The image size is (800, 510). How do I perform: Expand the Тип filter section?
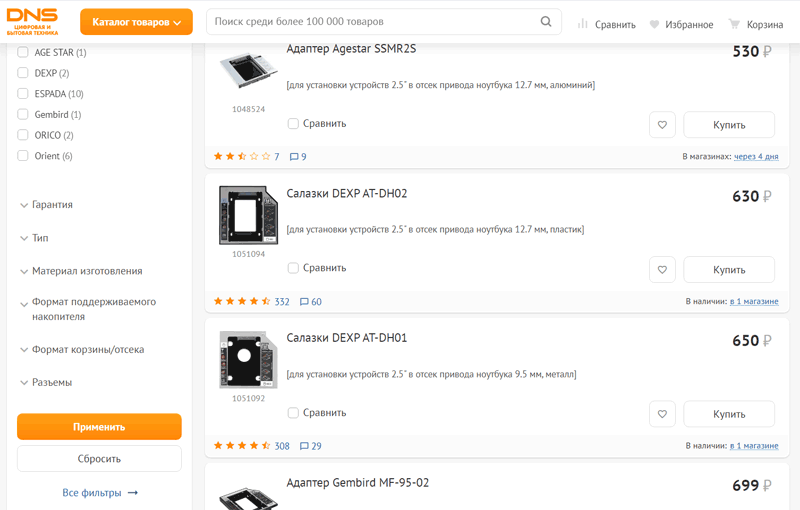click(34, 238)
